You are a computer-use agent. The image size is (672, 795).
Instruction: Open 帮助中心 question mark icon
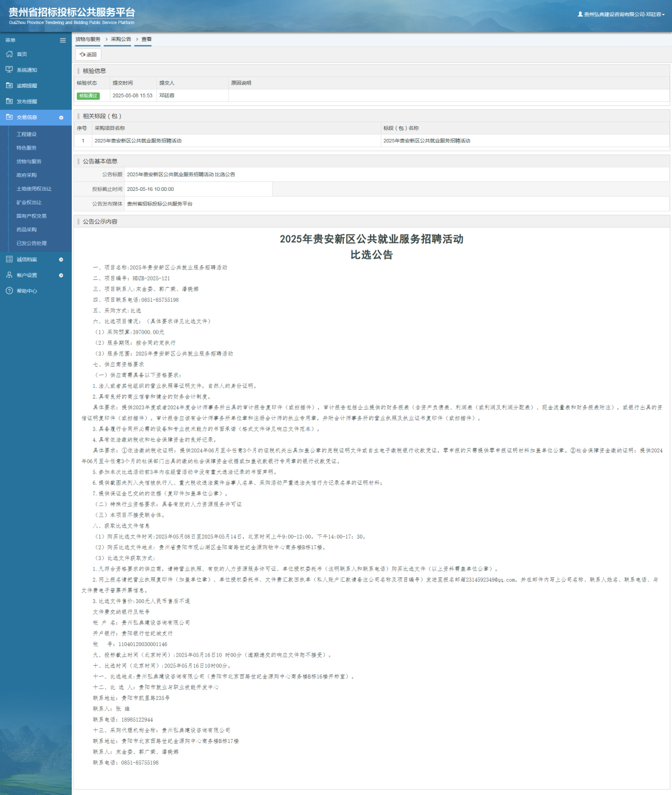(8, 291)
